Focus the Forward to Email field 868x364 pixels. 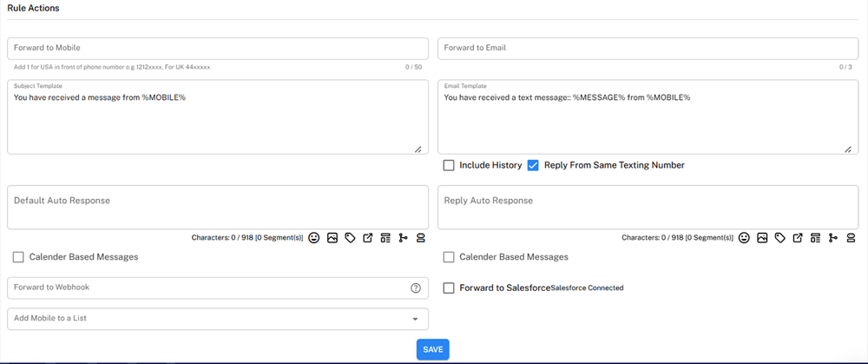[648, 48]
